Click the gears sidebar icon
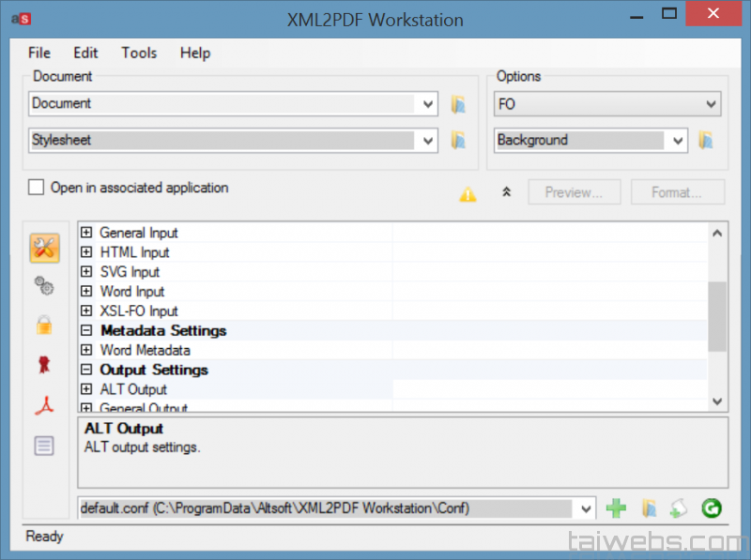The image size is (751, 560). pos(44,285)
